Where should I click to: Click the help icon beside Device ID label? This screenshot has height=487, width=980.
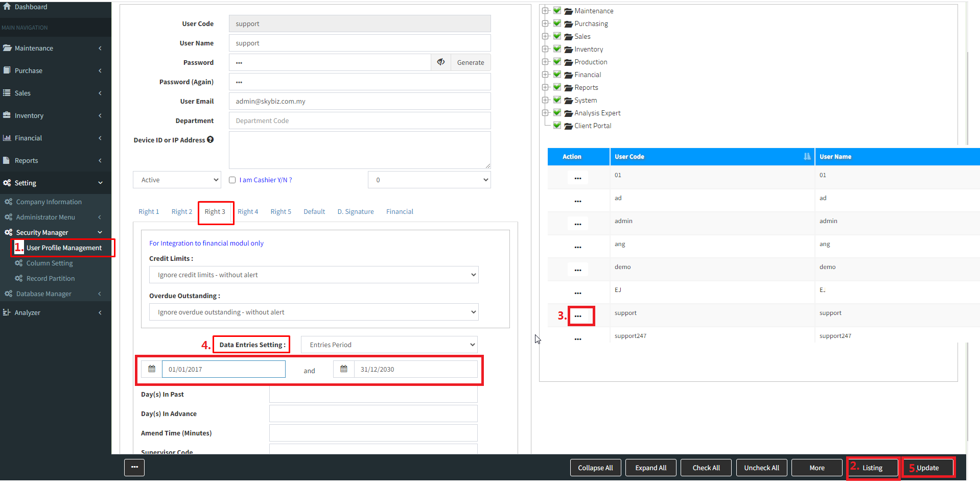pyautogui.click(x=211, y=140)
